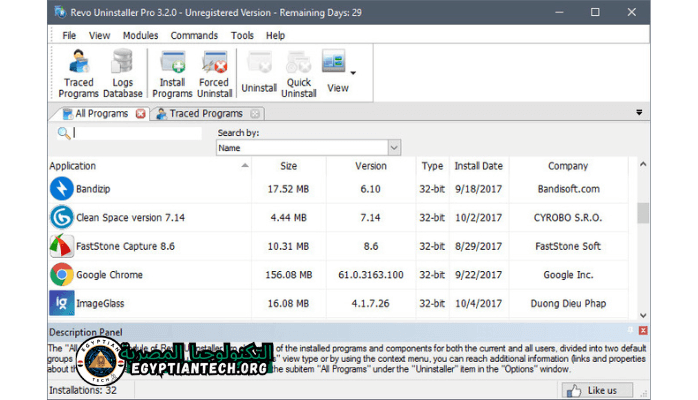This screenshot has width=698, height=400.
Task: Start Forced Uninstall from the toolbar
Action: coord(215,73)
